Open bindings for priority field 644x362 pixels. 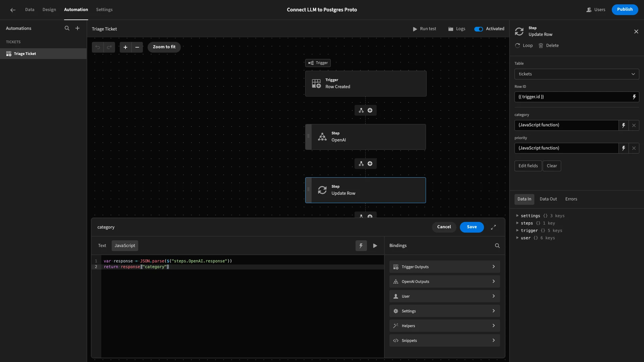tap(624, 148)
